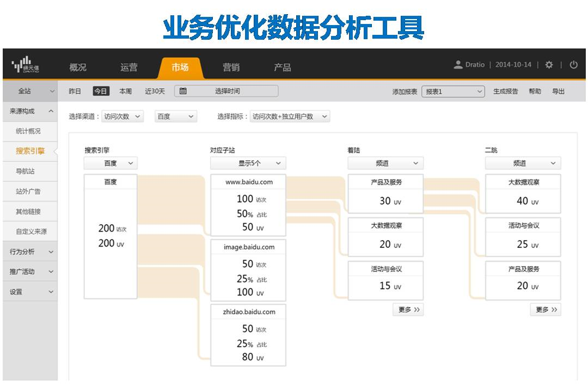
Task: Open the 产品 tab
Action: [x=282, y=68]
